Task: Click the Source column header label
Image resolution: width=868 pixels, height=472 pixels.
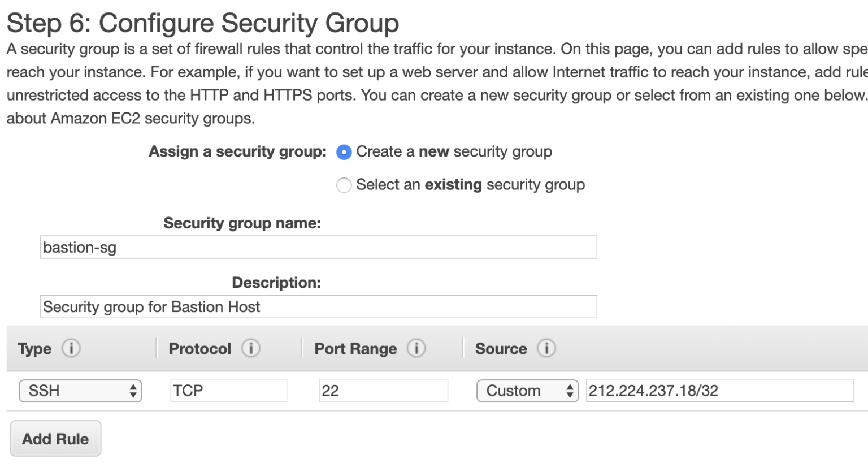Action: tap(501, 349)
